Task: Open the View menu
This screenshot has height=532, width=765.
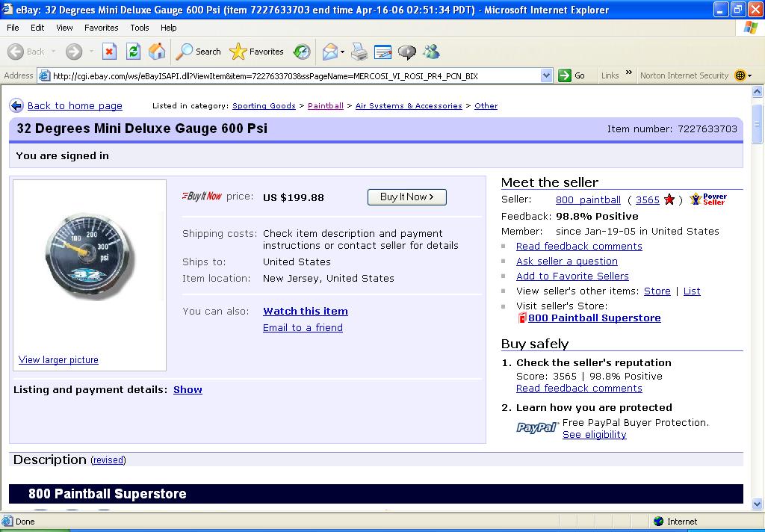Action: point(64,28)
